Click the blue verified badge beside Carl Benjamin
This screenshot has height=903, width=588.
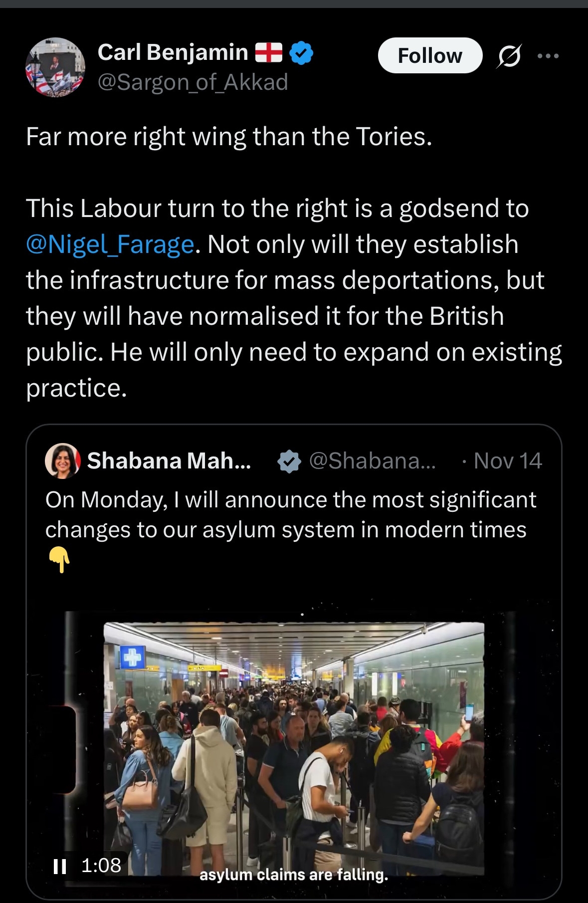click(x=301, y=53)
